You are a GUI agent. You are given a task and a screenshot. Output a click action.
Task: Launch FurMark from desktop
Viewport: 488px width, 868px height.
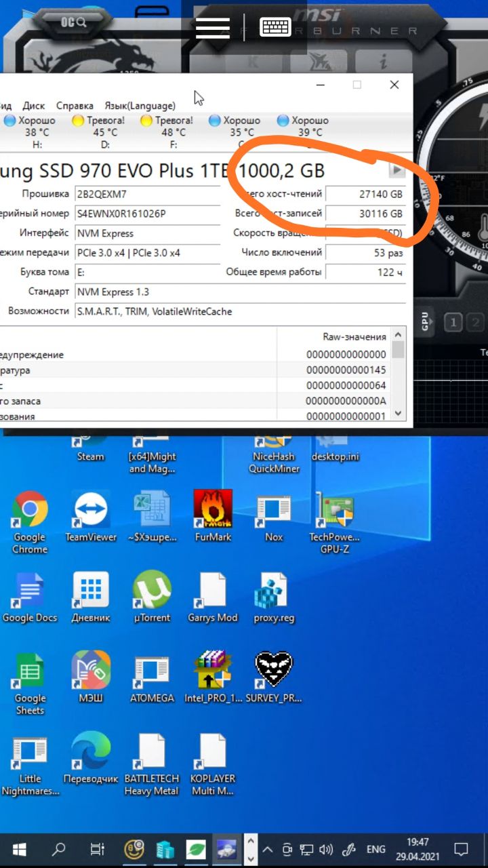[x=213, y=517]
